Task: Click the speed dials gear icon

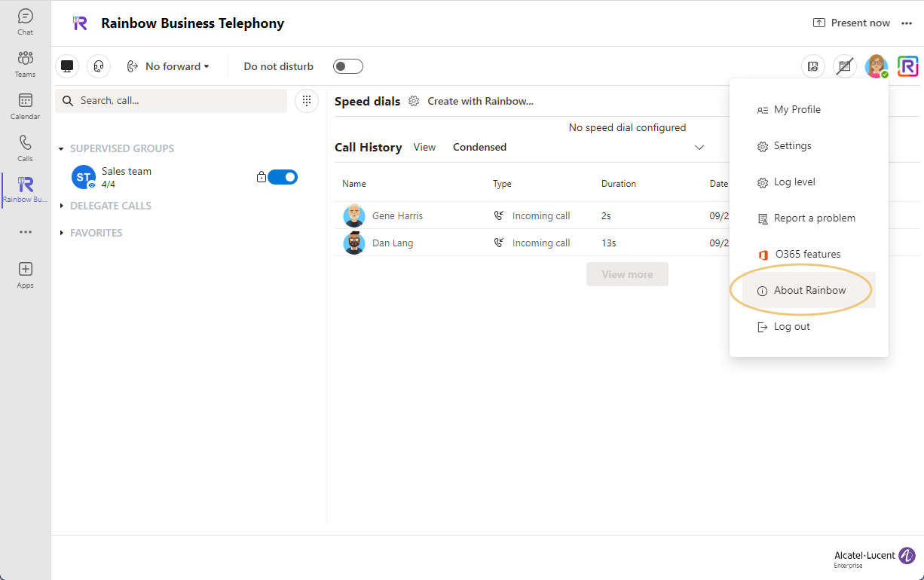Action: (x=414, y=101)
